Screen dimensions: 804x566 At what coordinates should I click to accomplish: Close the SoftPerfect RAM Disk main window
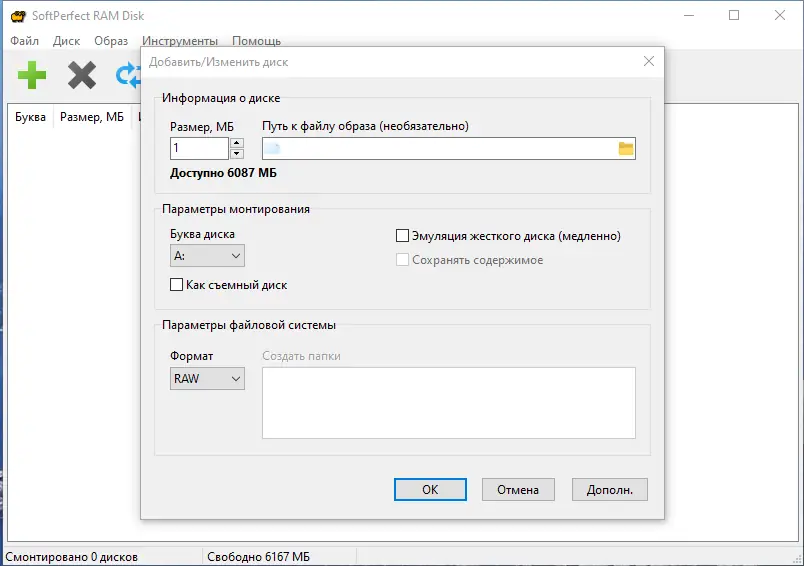point(780,15)
